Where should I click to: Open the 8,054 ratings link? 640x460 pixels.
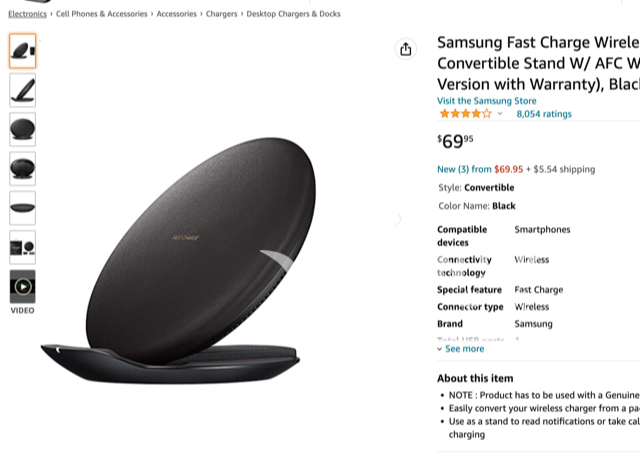(544, 114)
